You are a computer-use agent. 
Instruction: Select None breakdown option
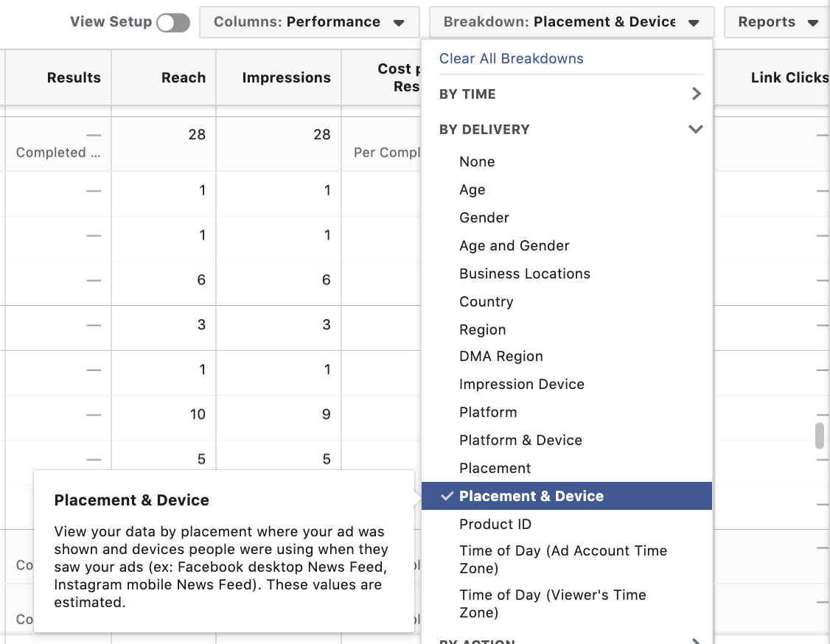click(477, 161)
